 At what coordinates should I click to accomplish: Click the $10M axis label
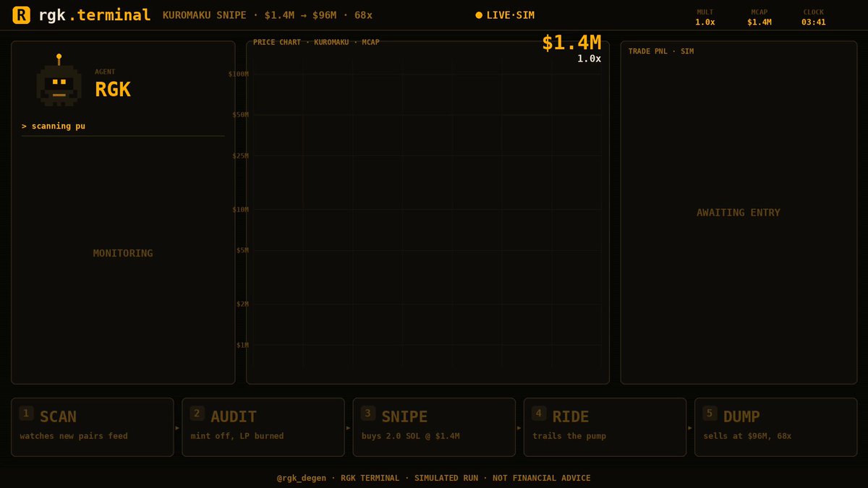point(240,210)
